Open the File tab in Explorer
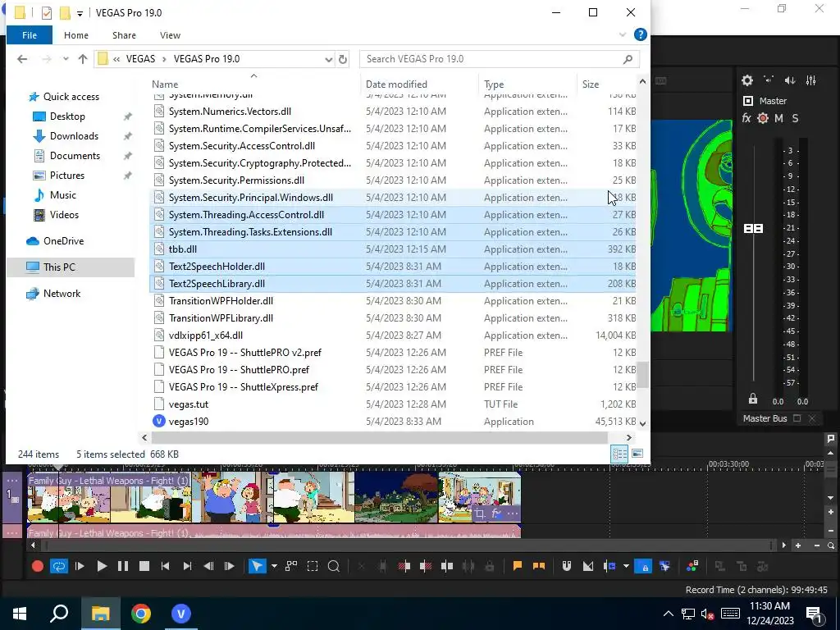The image size is (840, 630). (x=30, y=35)
